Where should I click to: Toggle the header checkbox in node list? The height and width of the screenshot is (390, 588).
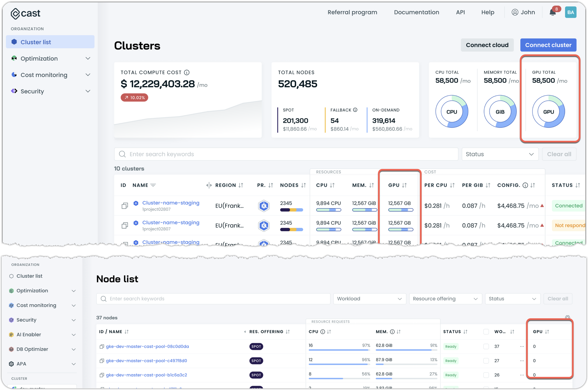pos(486,332)
